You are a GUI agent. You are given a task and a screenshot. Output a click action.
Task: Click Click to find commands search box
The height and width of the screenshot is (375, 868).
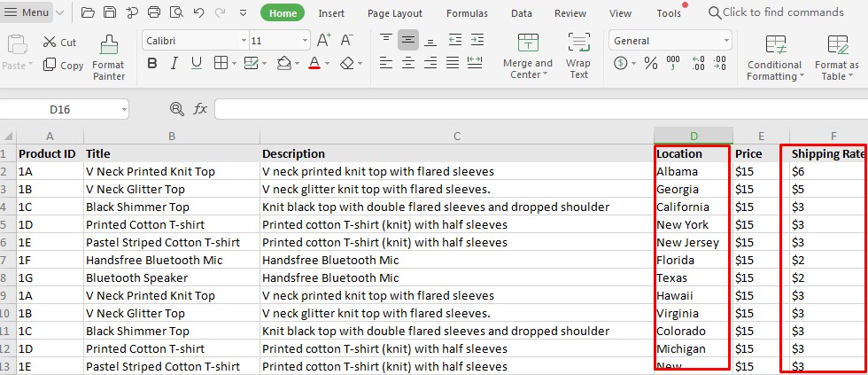[776, 12]
